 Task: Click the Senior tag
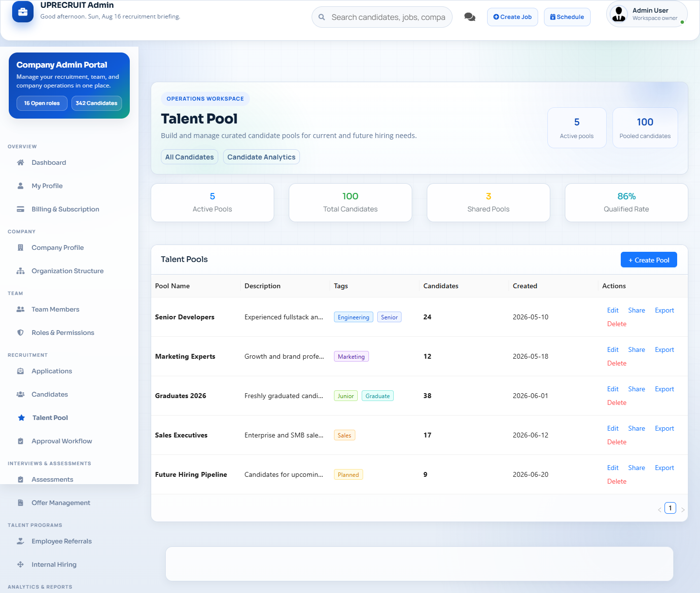coord(389,317)
